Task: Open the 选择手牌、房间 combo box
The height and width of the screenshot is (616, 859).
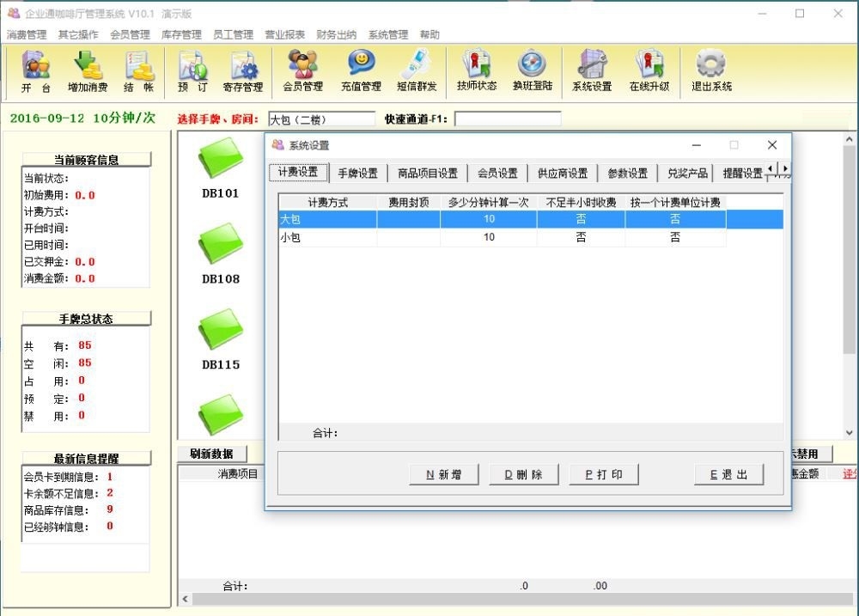Action: click(x=321, y=119)
